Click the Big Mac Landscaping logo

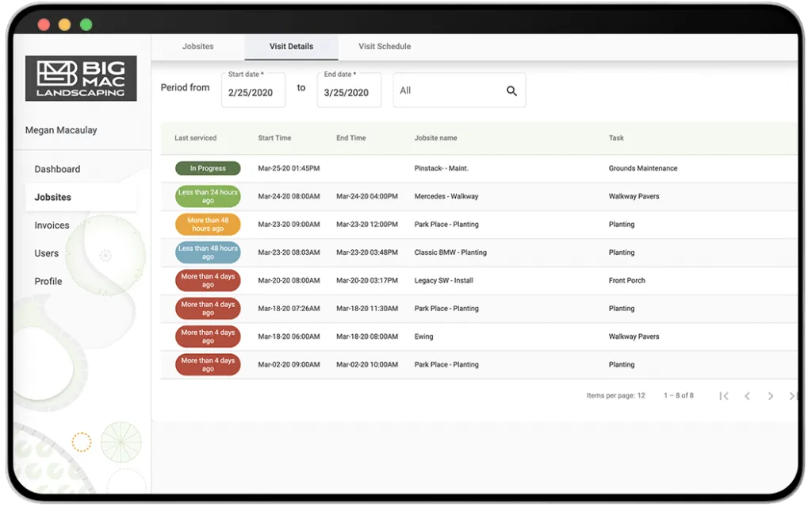pyautogui.click(x=81, y=79)
